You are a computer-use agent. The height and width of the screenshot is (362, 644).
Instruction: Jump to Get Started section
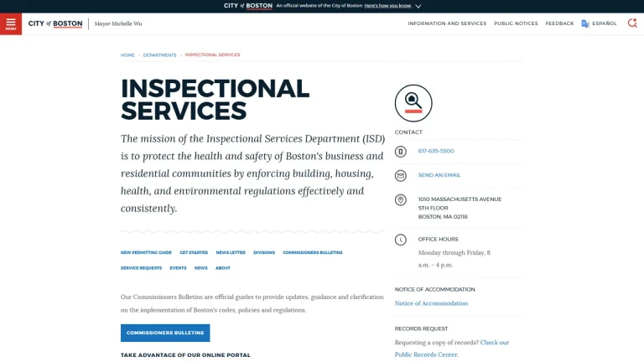[x=194, y=252]
